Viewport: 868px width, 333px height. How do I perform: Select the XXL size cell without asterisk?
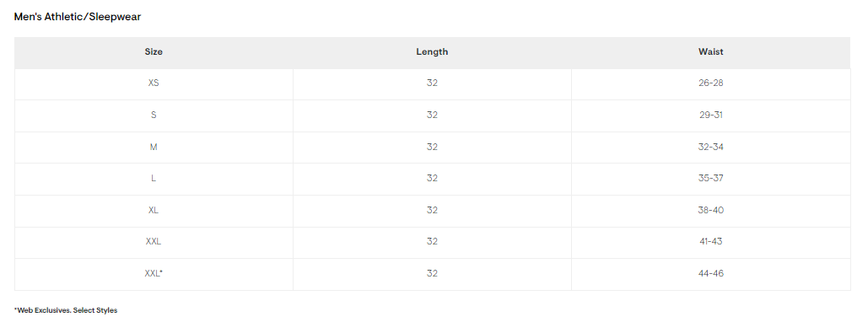pos(154,242)
